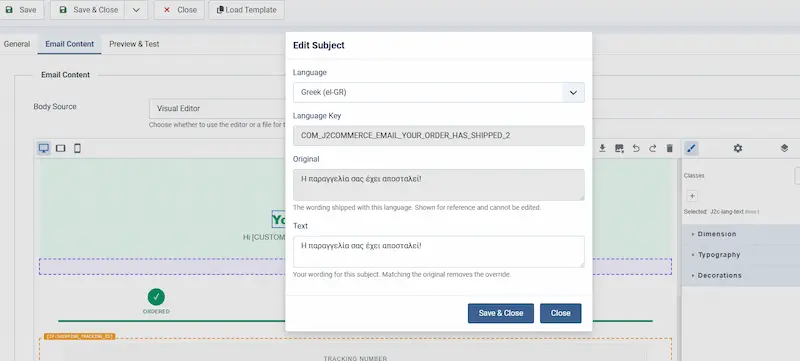Click the Load Template button

pos(246,10)
